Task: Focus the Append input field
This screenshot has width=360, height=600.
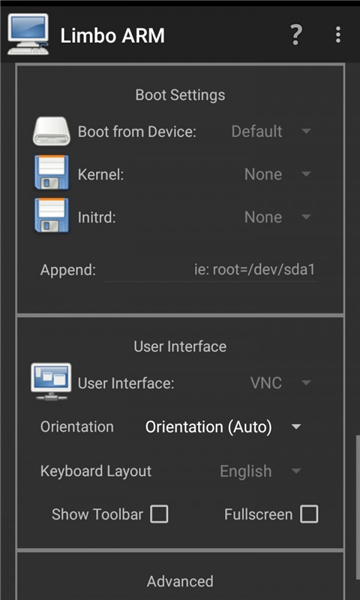Action: [x=210, y=270]
